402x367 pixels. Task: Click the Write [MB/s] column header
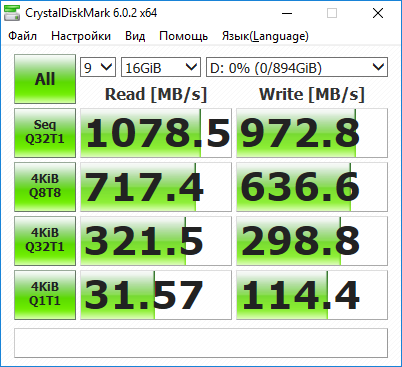click(312, 94)
